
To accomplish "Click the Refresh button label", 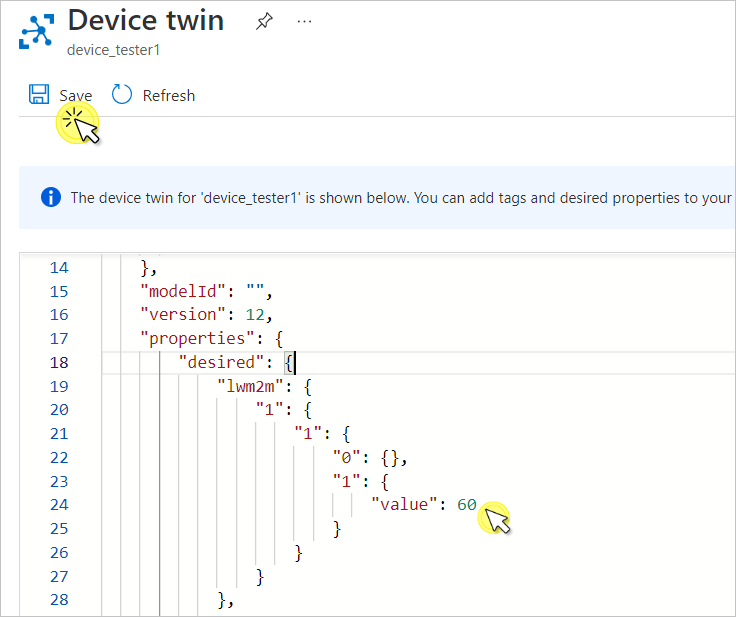I will (x=169, y=96).
